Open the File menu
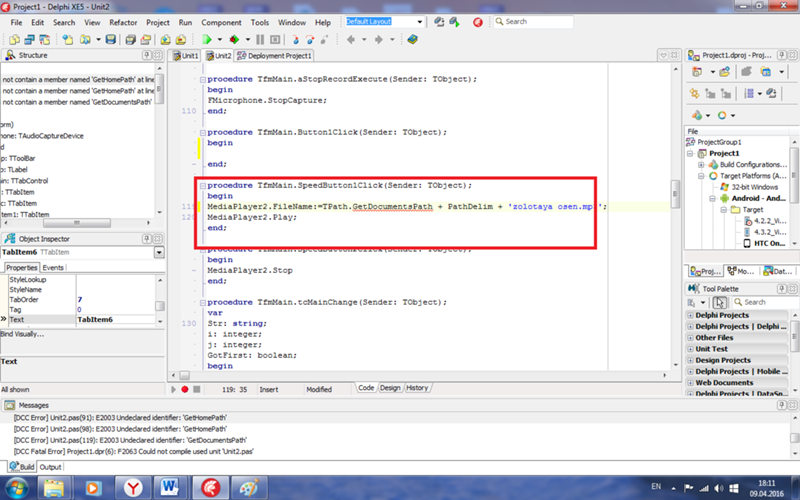 [16, 22]
